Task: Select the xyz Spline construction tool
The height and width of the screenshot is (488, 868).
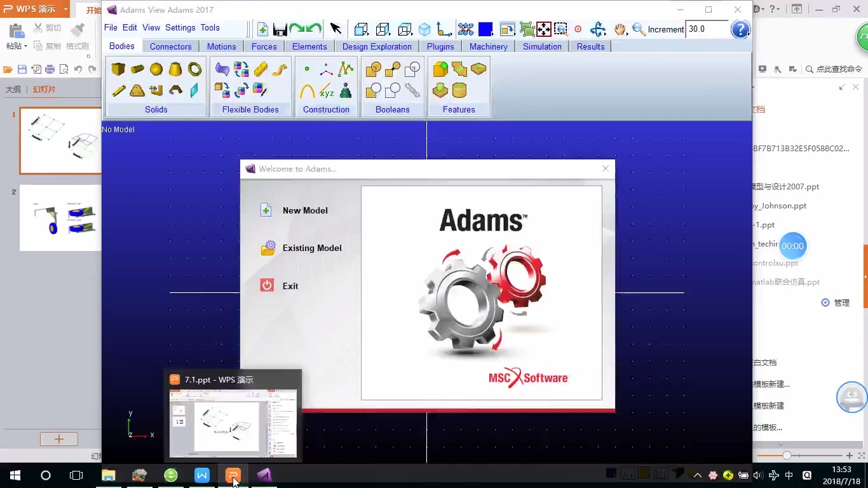Action: [326, 90]
